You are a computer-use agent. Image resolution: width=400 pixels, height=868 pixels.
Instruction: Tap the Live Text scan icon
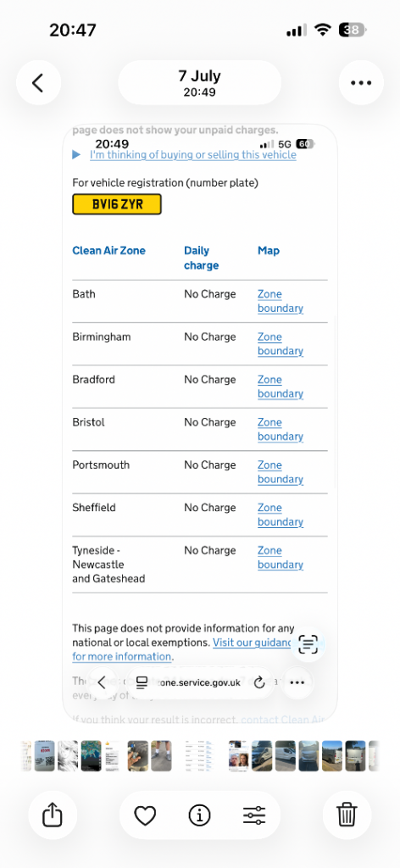[x=308, y=644]
